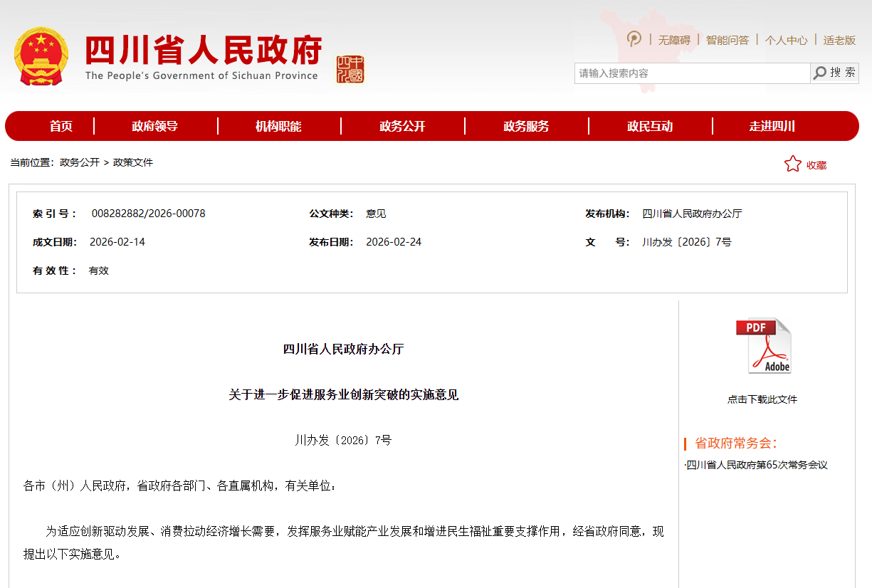This screenshot has height=588, width=872.
Task: Click 点击下载此文件 download link
Action: (x=762, y=399)
